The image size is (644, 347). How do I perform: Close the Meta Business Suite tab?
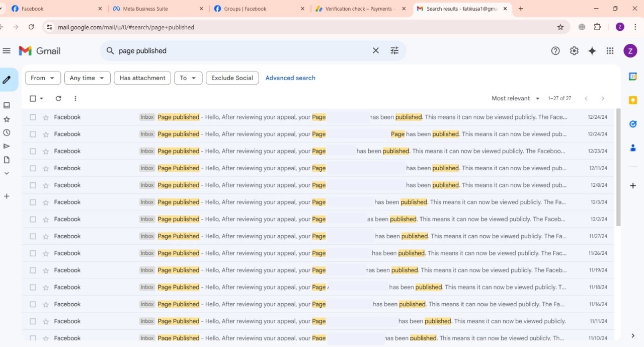201,9
